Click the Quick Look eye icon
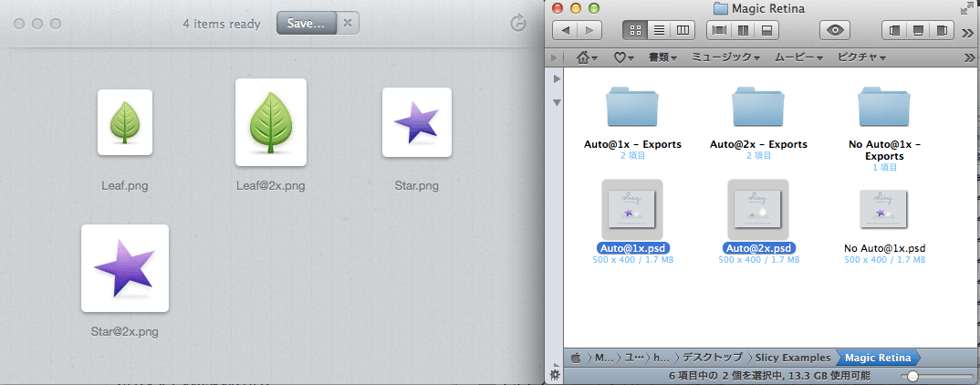980x385 pixels. click(x=835, y=30)
